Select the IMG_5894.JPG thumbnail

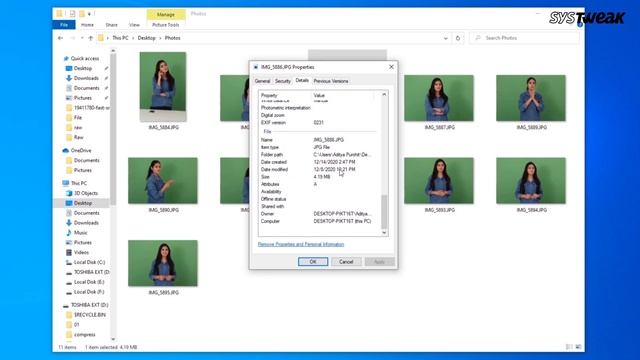(x=531, y=180)
